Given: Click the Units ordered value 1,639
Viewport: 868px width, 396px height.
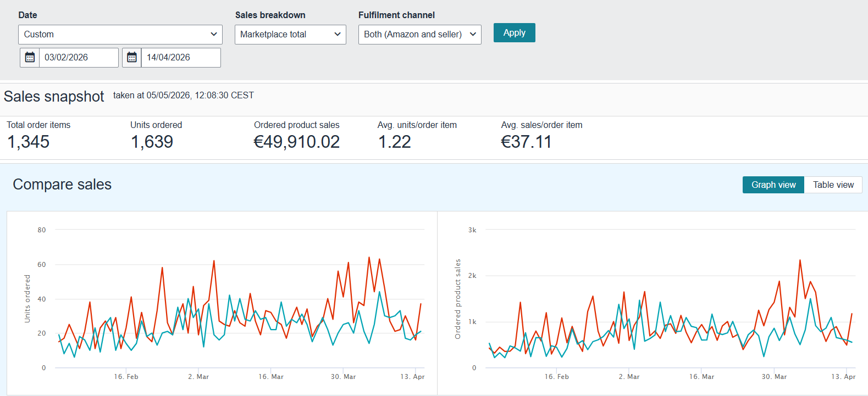Looking at the screenshot, I should (152, 142).
